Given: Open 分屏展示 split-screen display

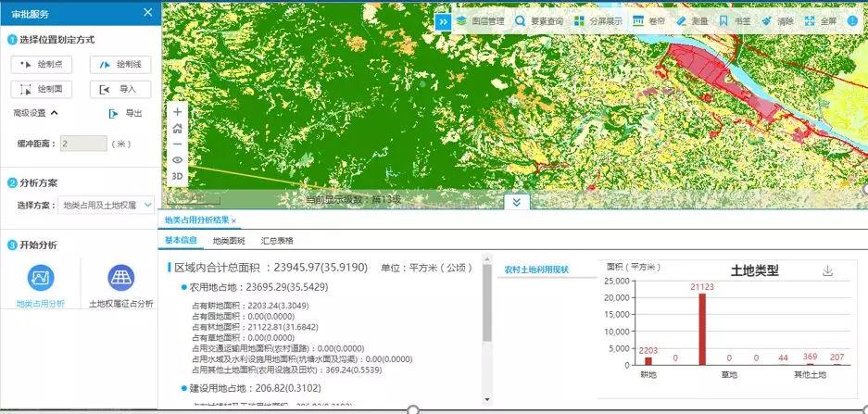Looking at the screenshot, I should coord(598,21).
